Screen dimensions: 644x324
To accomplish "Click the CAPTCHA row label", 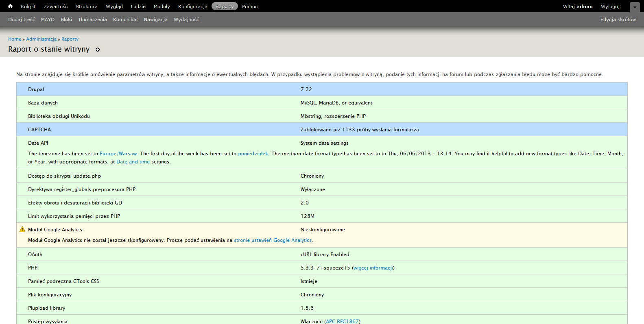I will (39, 130).
